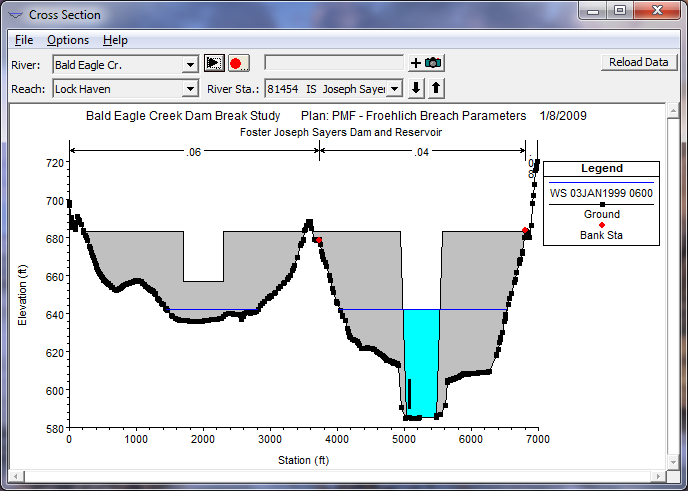Click the left red bank station point on plot
Screen dimensions: 688x491
coord(319,240)
